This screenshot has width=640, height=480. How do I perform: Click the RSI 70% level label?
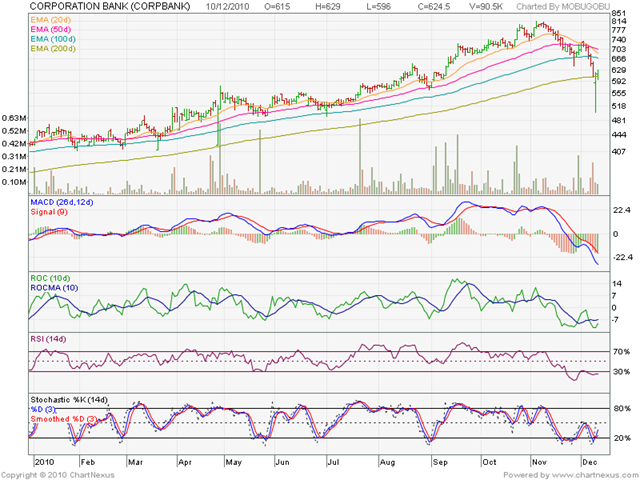[x=622, y=351]
